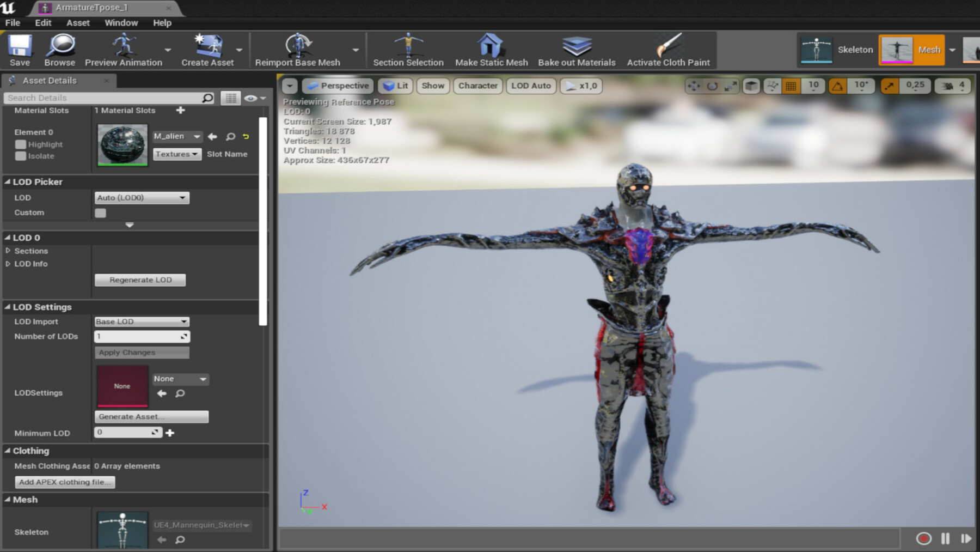Open the Asset menu

[78, 23]
